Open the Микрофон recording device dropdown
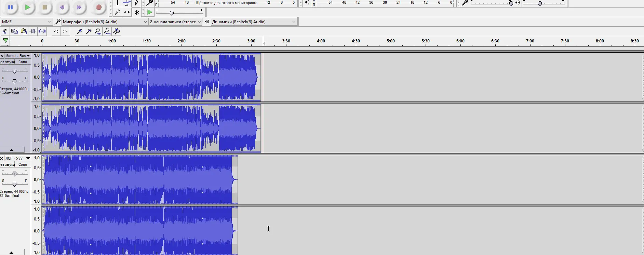This screenshot has width=644, height=255. (x=105, y=22)
